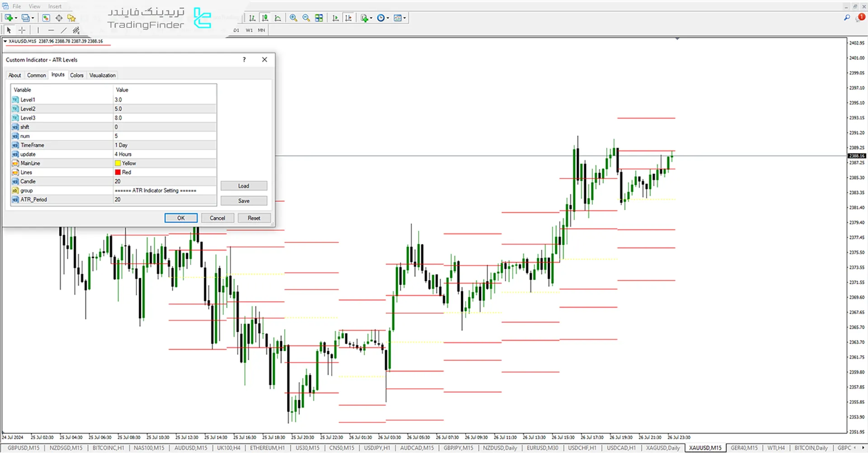Open the Colors tab in dialog
The width and height of the screenshot is (868, 453).
click(76, 75)
